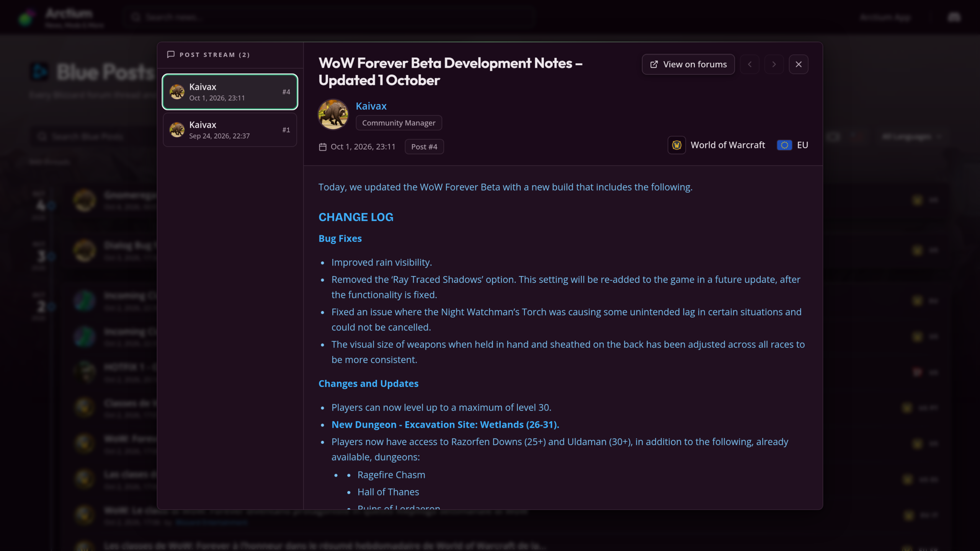
Task: Click the Bug Fixes subheading
Action: pyautogui.click(x=340, y=238)
